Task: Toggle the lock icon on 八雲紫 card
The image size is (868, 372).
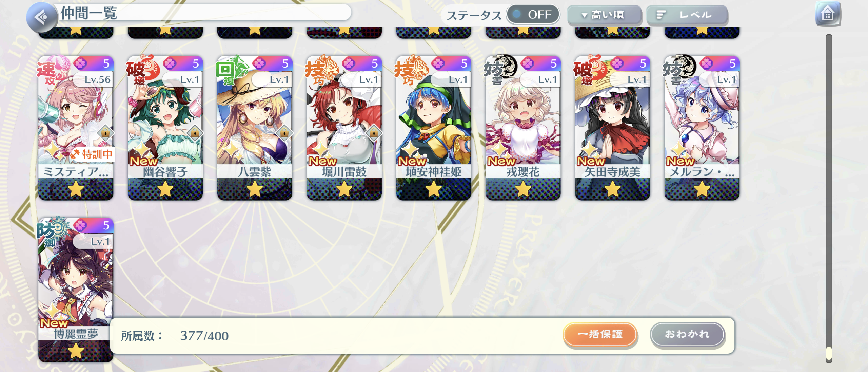Action: point(284,133)
